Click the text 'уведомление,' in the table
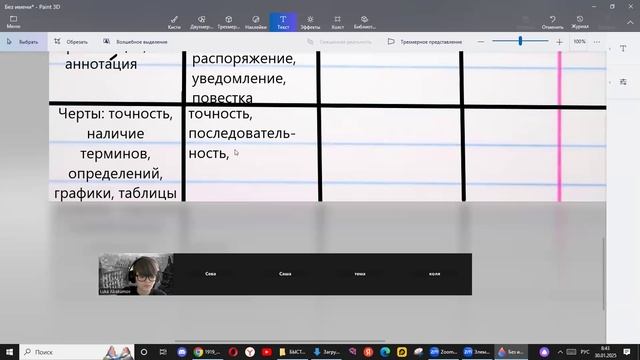Image resolution: width=640 pixels, height=360 pixels. pyautogui.click(x=239, y=78)
